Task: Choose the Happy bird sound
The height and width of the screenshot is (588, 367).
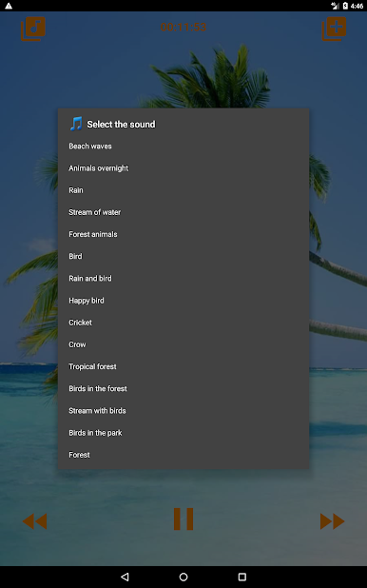Action: tap(183, 301)
